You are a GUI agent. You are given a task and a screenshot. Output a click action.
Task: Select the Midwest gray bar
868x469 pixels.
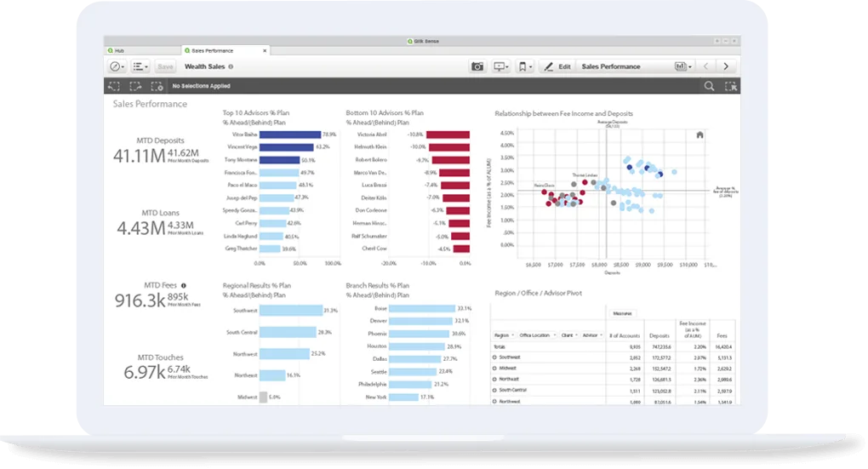(264, 397)
